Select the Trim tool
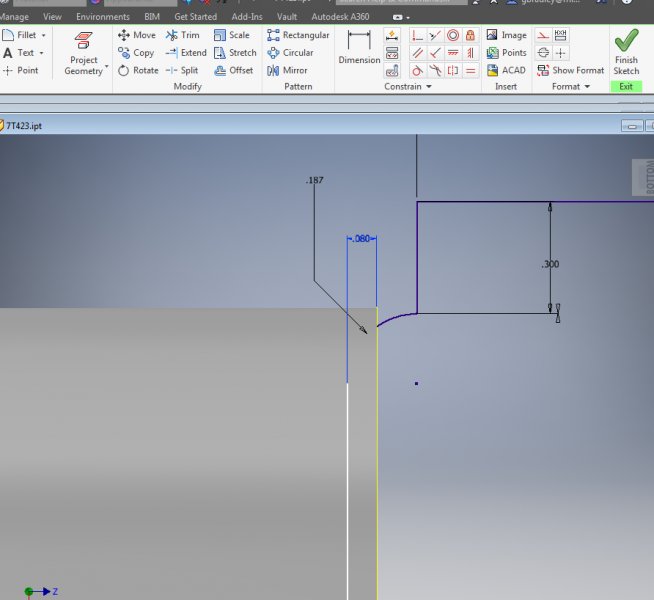Screen dimensions: 654x600 182,35
